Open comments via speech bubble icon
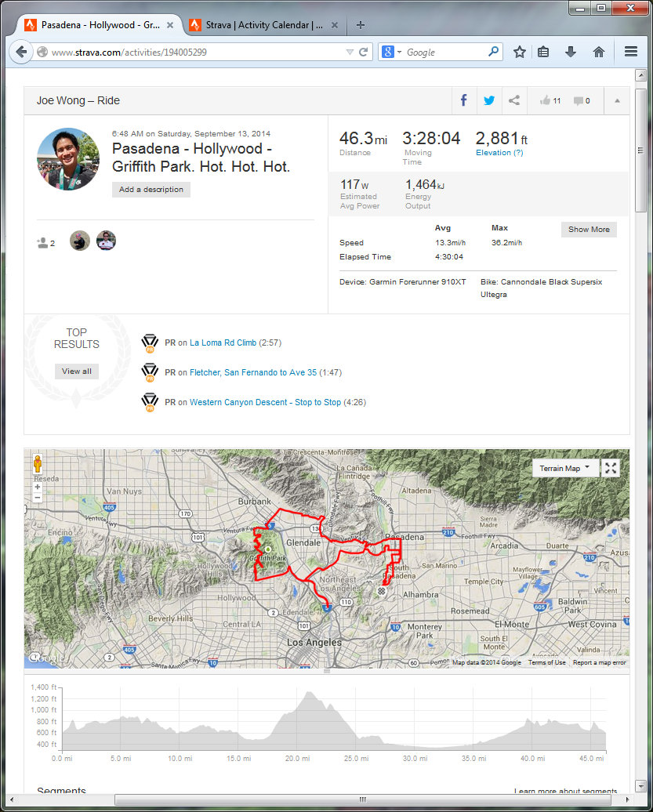 coord(579,100)
